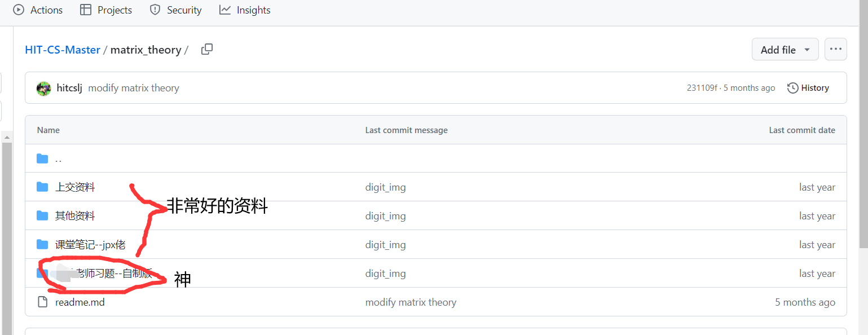This screenshot has height=335, width=868.
Task: Click the readme.md file icon
Action: click(42, 302)
